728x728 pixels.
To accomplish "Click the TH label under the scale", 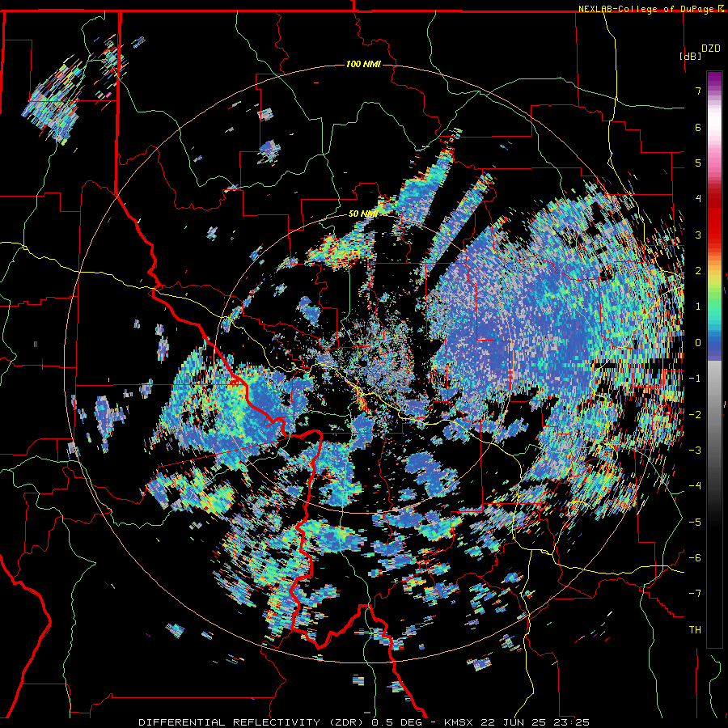I will (x=695, y=630).
